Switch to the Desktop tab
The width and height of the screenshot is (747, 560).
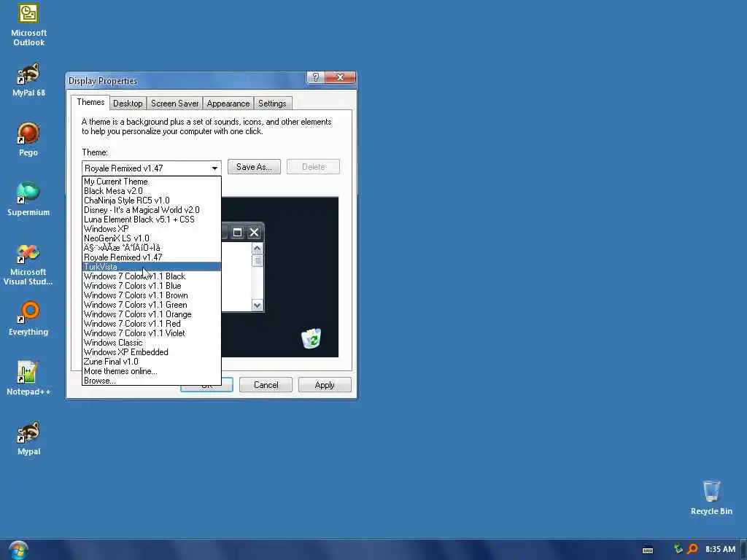point(128,104)
